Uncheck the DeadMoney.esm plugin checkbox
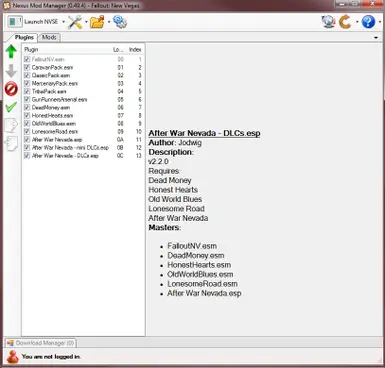 27,108
